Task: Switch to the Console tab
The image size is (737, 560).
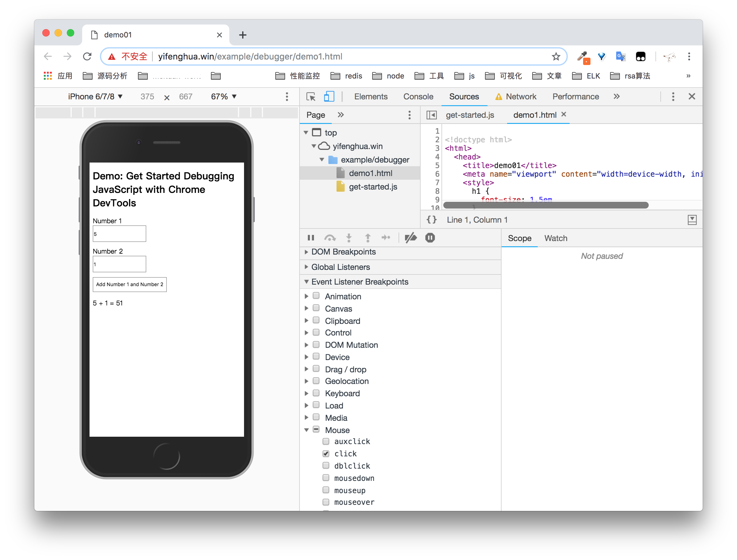Action: [418, 97]
